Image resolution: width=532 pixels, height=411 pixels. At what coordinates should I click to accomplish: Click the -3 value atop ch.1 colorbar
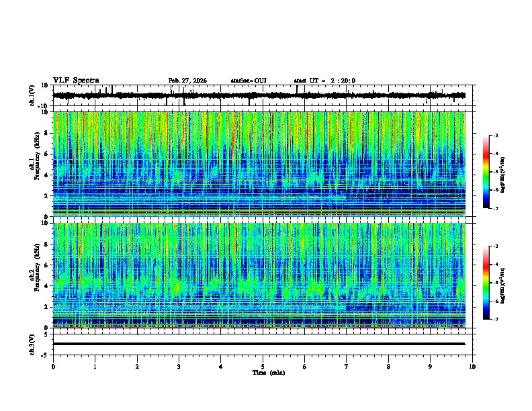[x=495, y=135]
